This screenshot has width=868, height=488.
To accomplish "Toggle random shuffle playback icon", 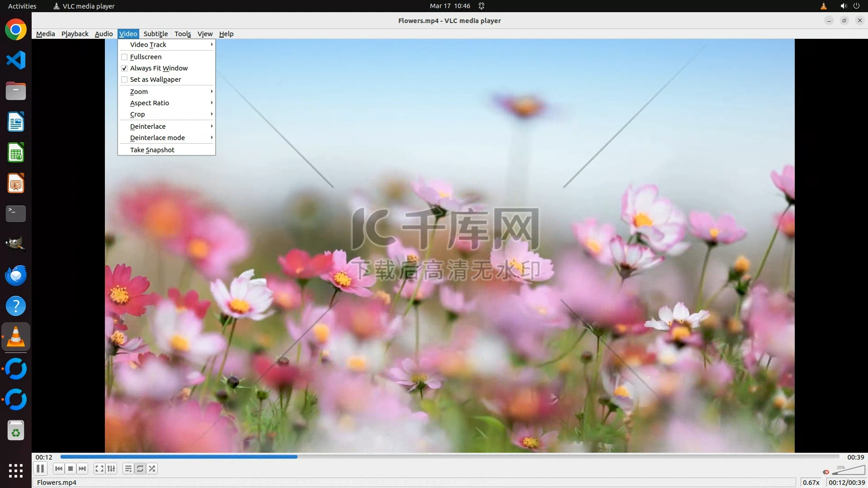I will coord(152,469).
